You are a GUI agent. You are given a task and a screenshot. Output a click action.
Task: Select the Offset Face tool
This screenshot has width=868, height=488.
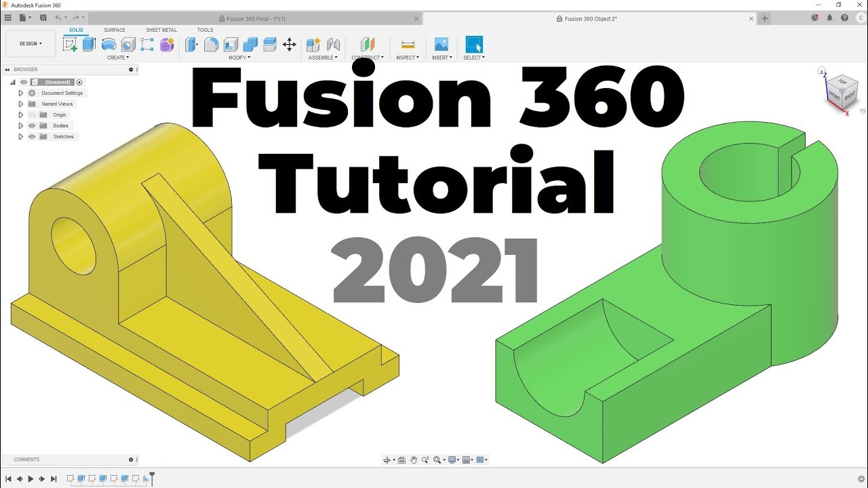point(269,45)
